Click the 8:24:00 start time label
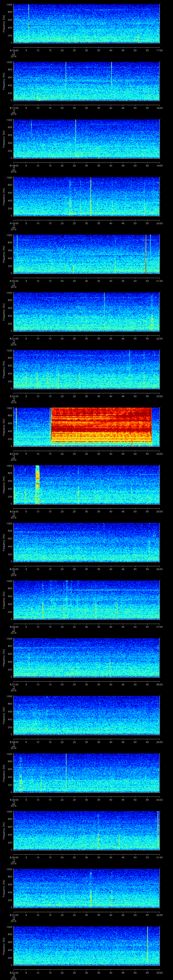Image resolution: width=173 pixels, height=980 pixels. (14, 512)
